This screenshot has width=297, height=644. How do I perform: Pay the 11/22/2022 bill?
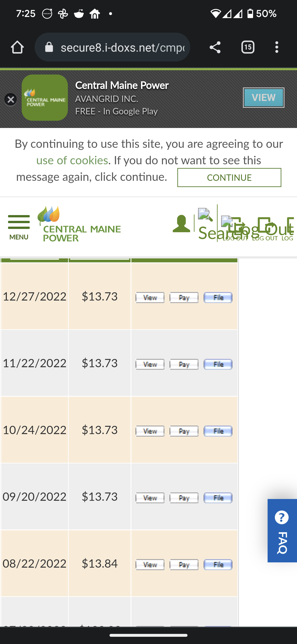pos(184,364)
